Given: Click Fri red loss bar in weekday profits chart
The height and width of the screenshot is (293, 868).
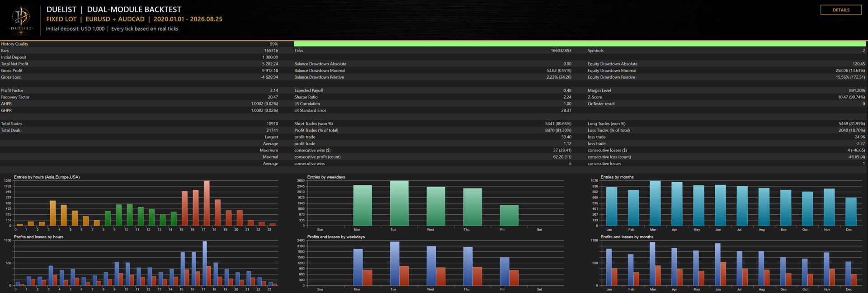Looking at the screenshot, I should tap(514, 278).
